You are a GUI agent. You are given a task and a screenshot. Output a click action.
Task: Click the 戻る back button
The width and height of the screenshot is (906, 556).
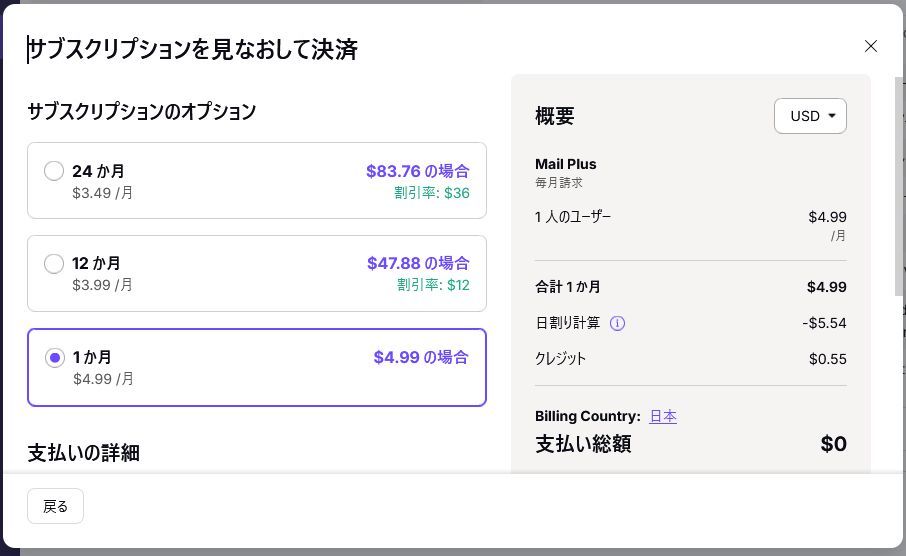click(55, 506)
